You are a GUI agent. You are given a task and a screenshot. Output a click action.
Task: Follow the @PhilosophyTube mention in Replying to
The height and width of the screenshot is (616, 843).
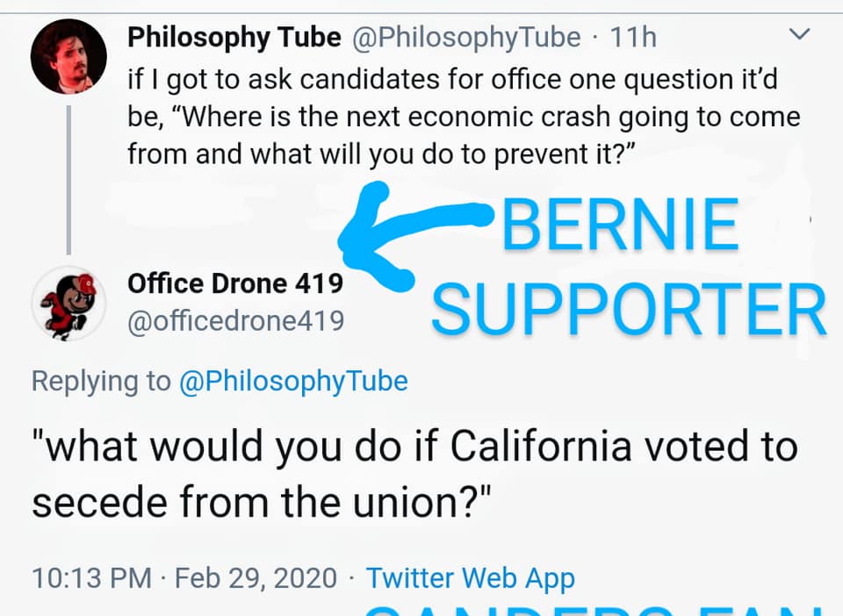[x=293, y=382]
